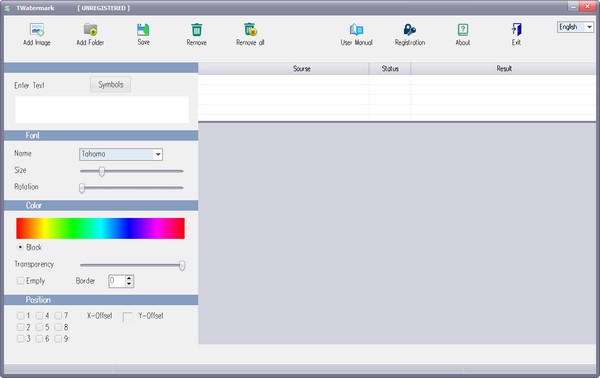Check position box number 5

39,327
